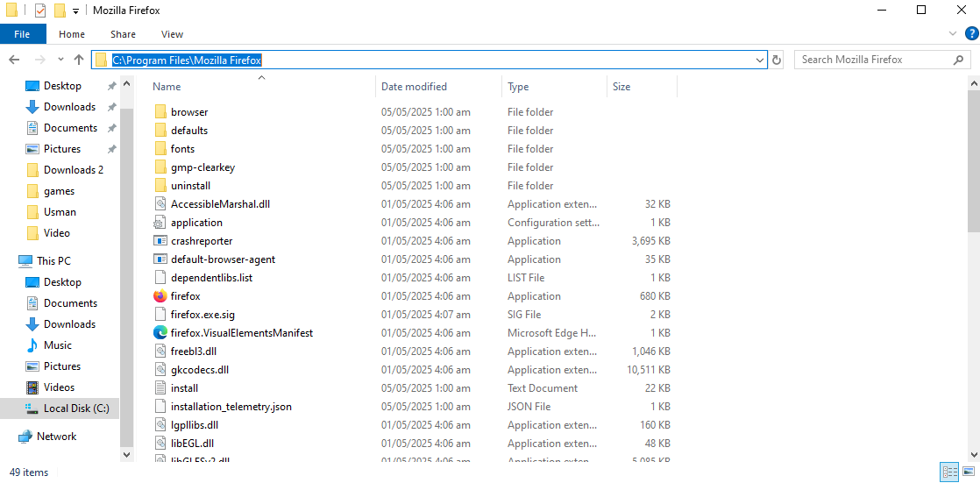Refresh the folder view
The width and height of the screenshot is (980, 483).
pos(777,60)
